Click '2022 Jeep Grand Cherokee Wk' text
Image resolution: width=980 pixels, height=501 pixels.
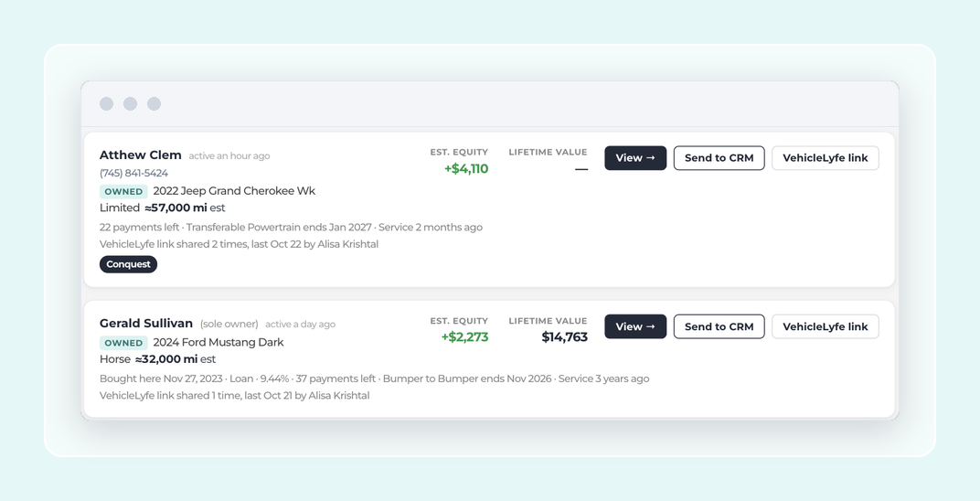(234, 191)
